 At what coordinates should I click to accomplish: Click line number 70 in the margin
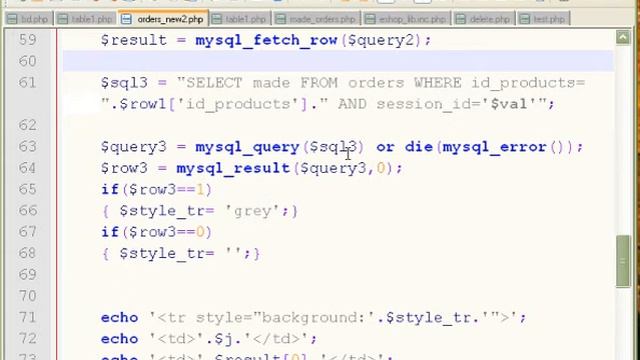click(27, 296)
